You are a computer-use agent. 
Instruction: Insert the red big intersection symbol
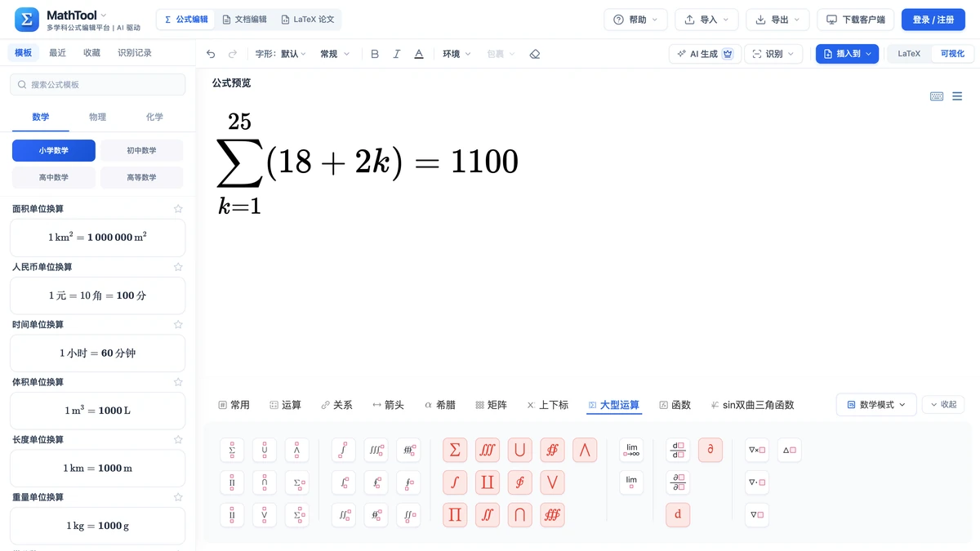[x=519, y=515]
